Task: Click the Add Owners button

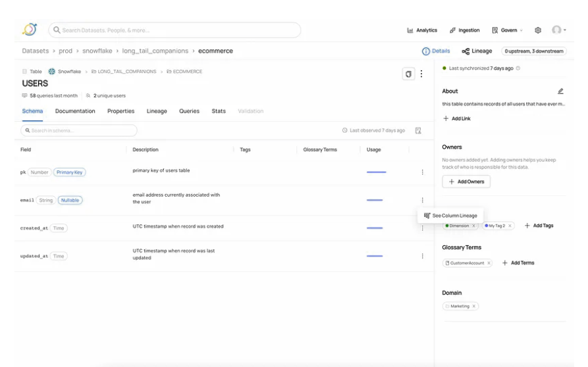Action: (466, 182)
